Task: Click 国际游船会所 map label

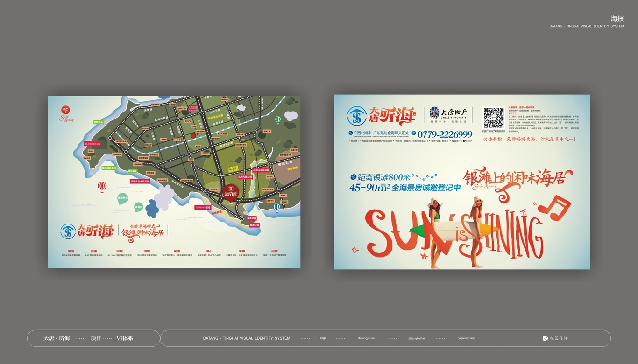Action: click(109, 168)
